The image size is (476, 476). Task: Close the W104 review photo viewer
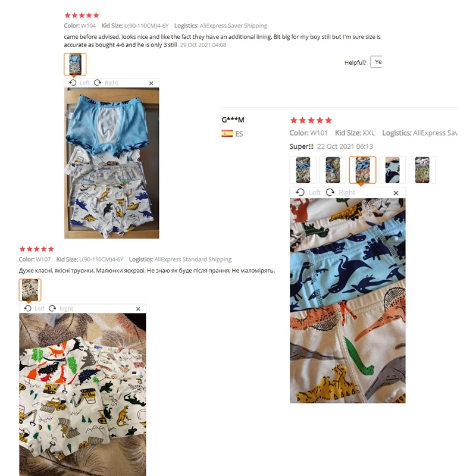[x=151, y=83]
